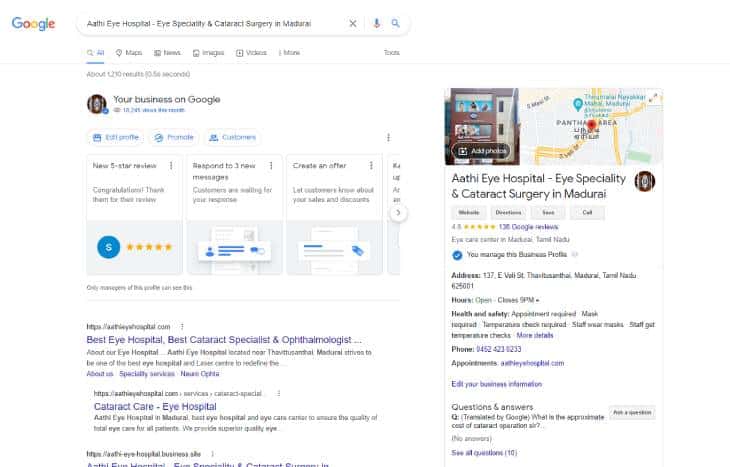Open Aathi Eye Hospital business.site result
This screenshot has height=467, width=730.
208,464
